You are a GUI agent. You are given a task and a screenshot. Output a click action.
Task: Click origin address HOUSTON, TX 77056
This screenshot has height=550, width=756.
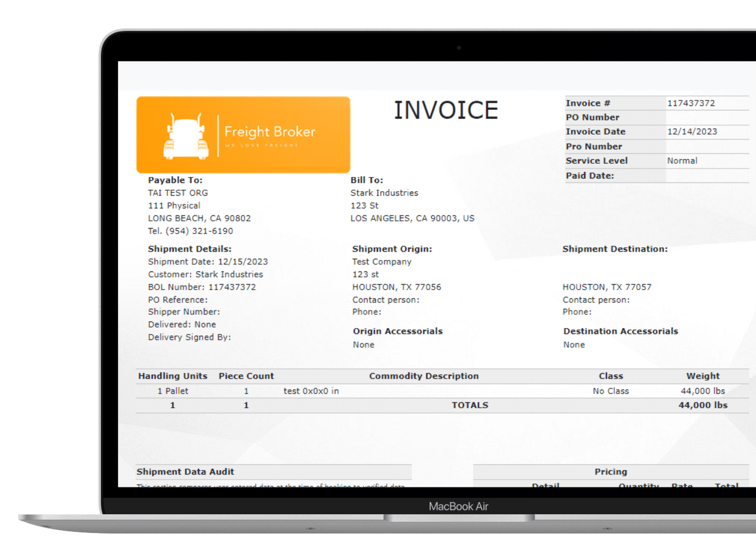396,287
